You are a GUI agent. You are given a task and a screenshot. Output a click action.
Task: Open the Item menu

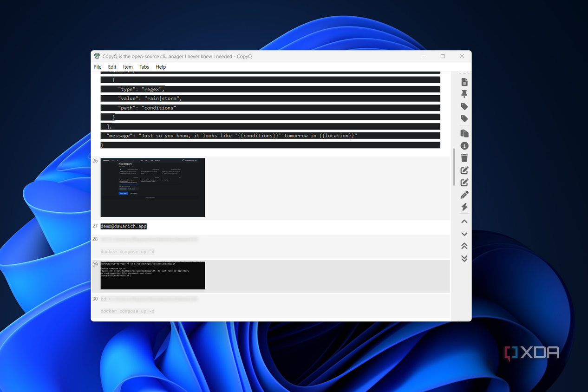click(128, 67)
